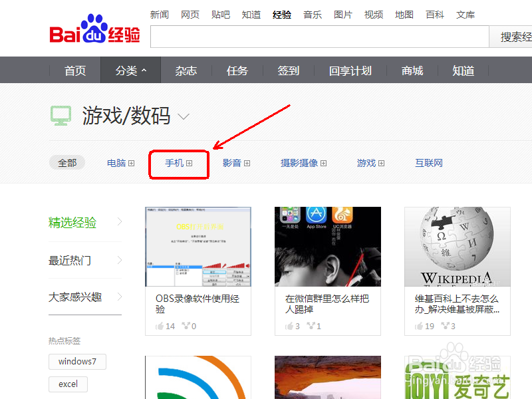Select the 手机 category link

(x=174, y=163)
